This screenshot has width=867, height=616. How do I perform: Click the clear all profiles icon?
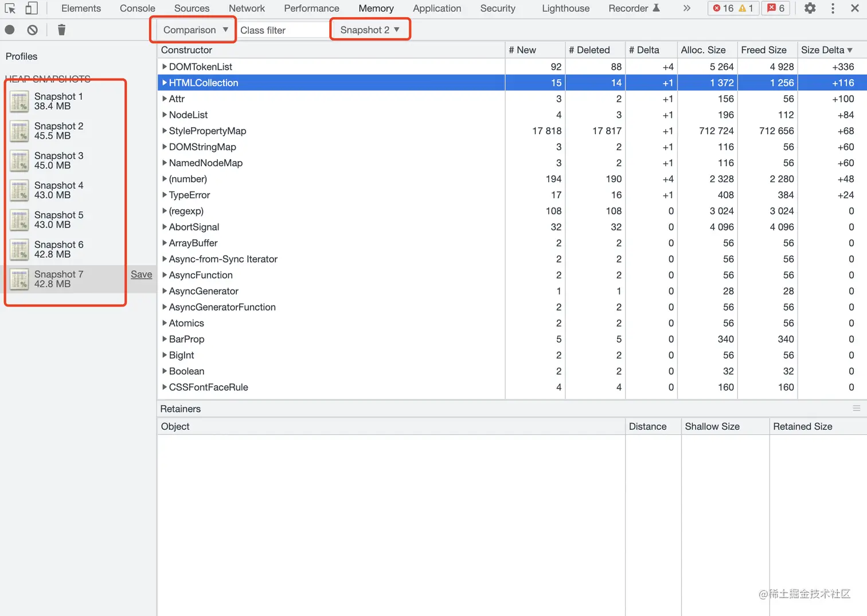(33, 30)
